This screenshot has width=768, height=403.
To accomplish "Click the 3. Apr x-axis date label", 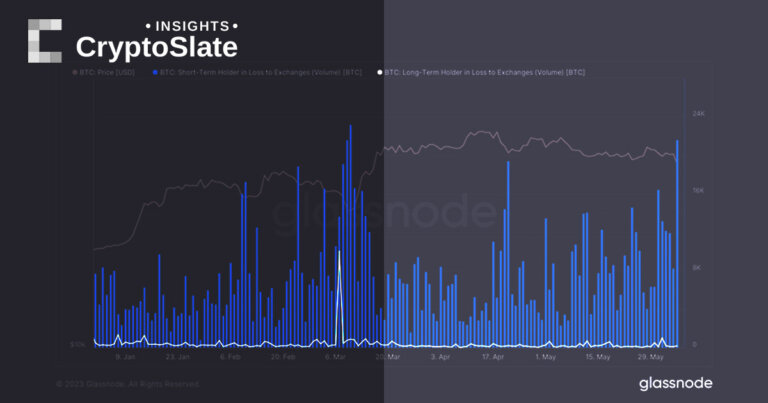I will tap(440, 356).
